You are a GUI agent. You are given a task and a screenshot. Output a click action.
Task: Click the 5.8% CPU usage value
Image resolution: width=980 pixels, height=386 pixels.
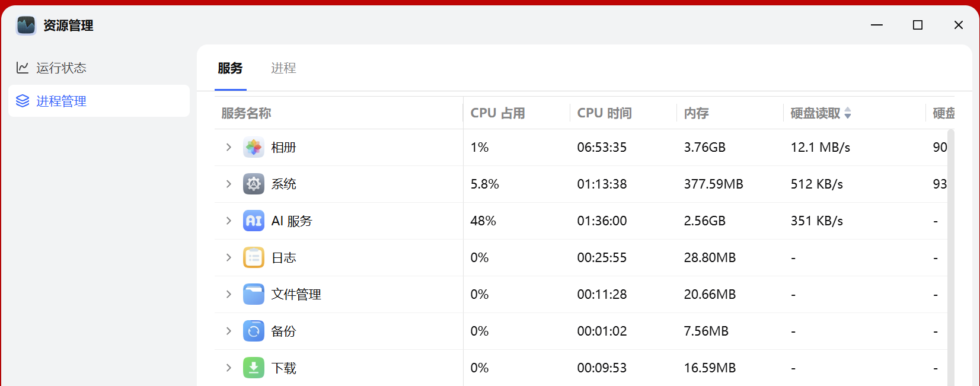[485, 184]
